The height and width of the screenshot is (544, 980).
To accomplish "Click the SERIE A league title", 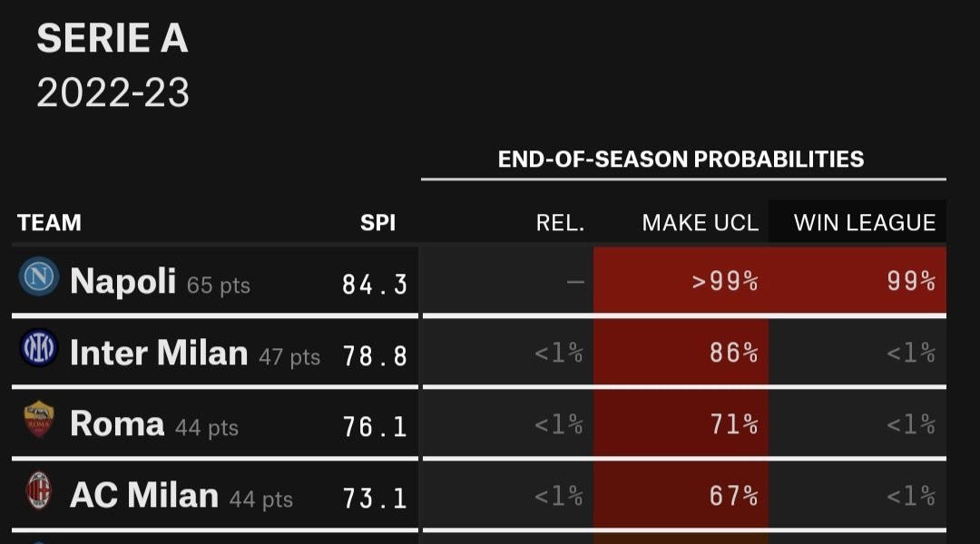I will pos(113,39).
